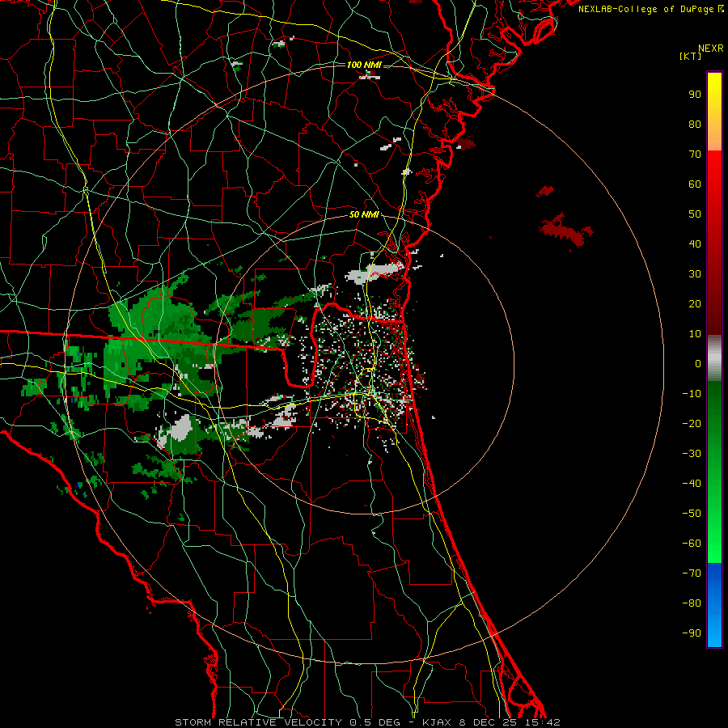Click the -60 value on the velocity scale
The image size is (728, 728).
(x=692, y=544)
